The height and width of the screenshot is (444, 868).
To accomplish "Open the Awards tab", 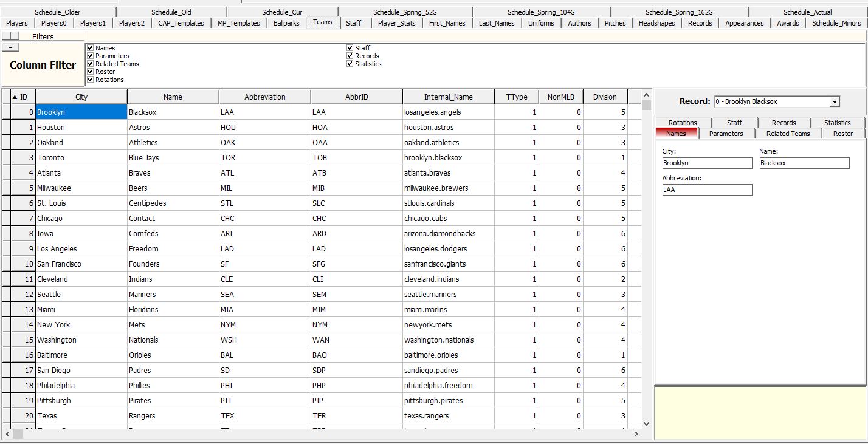I will coord(788,23).
